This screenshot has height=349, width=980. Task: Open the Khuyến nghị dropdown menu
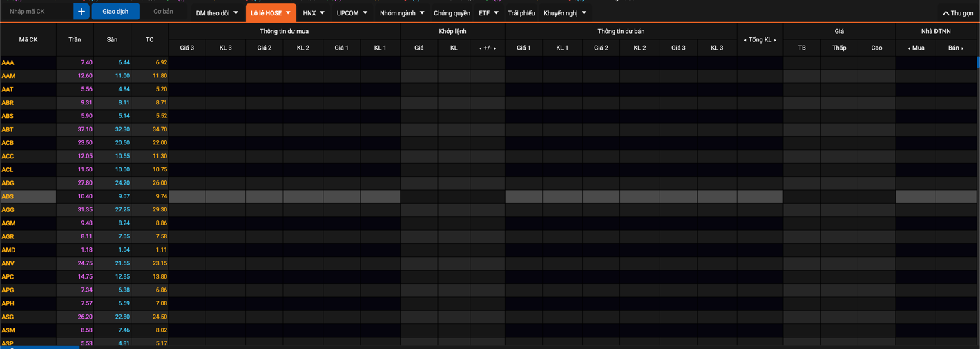pyautogui.click(x=564, y=13)
